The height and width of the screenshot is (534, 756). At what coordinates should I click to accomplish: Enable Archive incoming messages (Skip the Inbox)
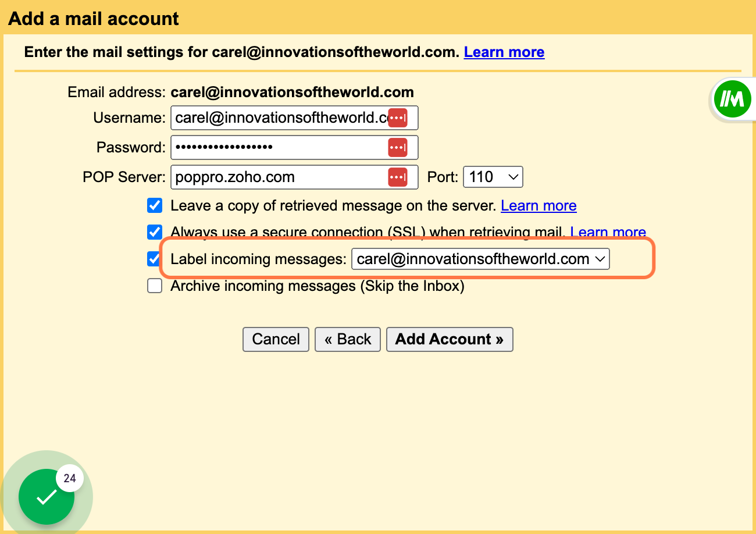(155, 286)
